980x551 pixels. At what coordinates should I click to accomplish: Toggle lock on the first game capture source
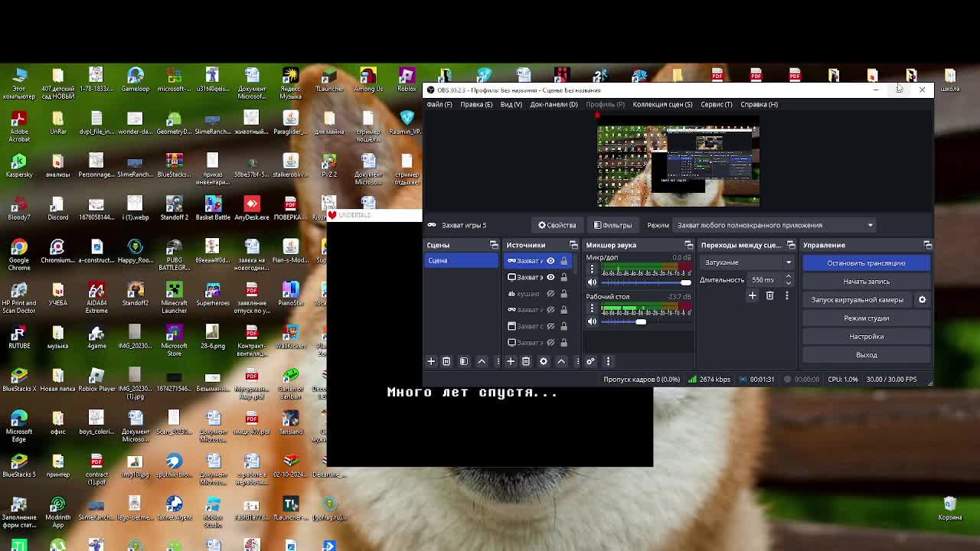pyautogui.click(x=564, y=261)
